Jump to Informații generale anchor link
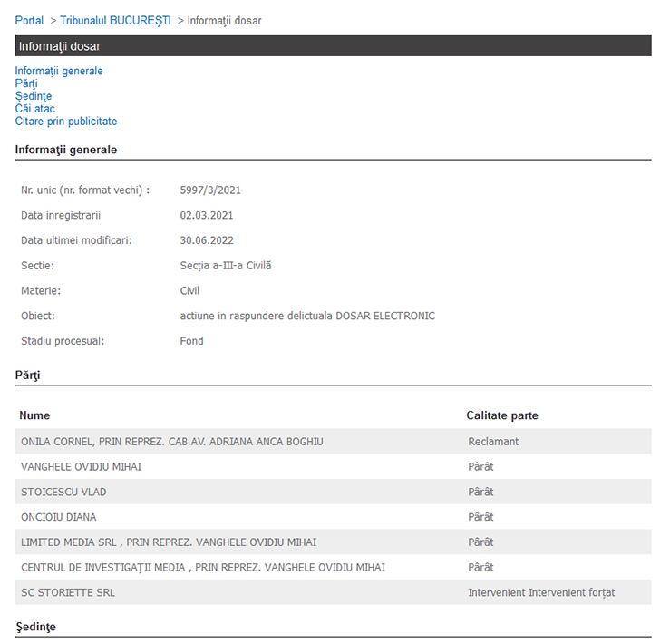 click(59, 71)
